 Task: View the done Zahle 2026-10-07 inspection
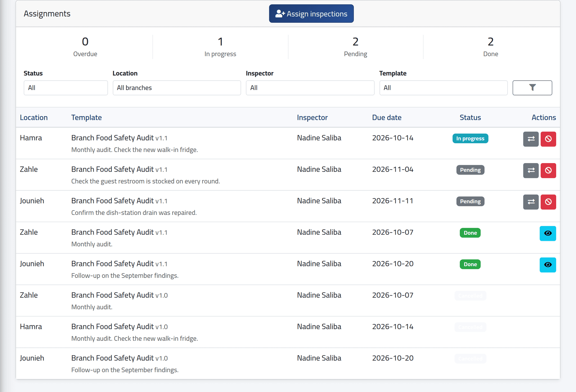[548, 233]
